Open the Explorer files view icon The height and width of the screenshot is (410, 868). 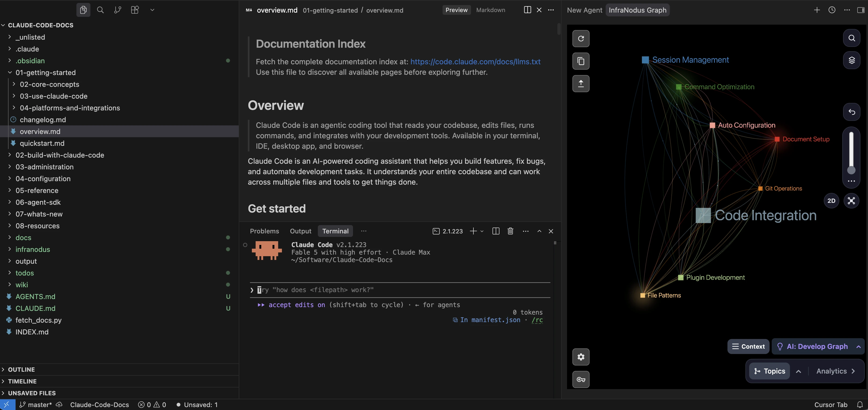[x=83, y=10]
